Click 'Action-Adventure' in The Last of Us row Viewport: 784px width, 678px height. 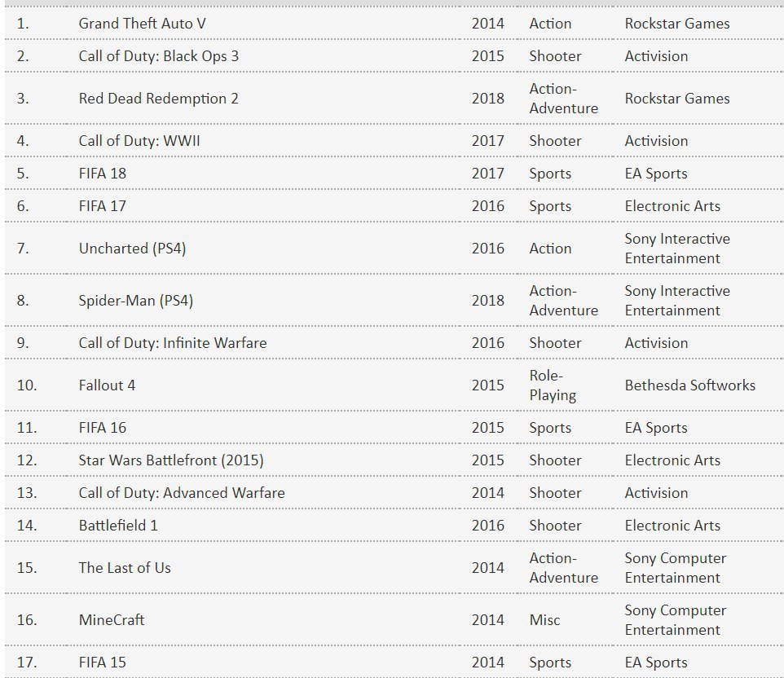(563, 568)
